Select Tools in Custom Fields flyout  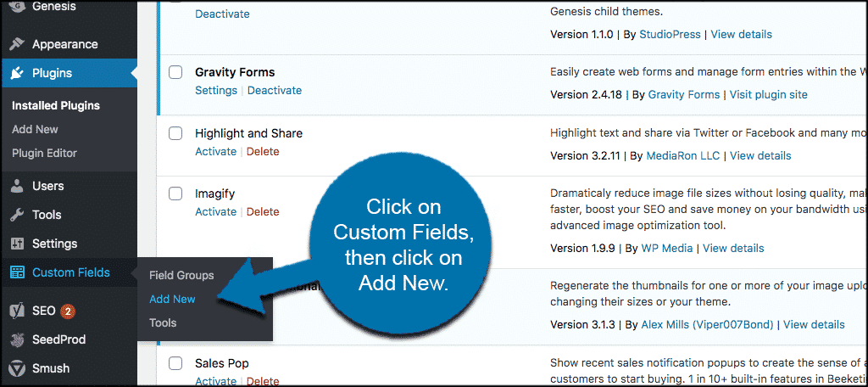tap(163, 322)
